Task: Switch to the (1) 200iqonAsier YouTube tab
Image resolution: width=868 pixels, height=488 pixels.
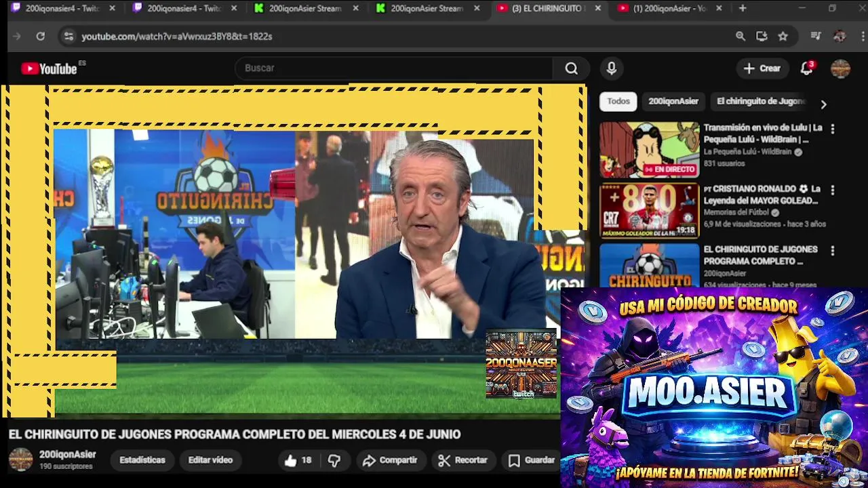Action: [670, 8]
